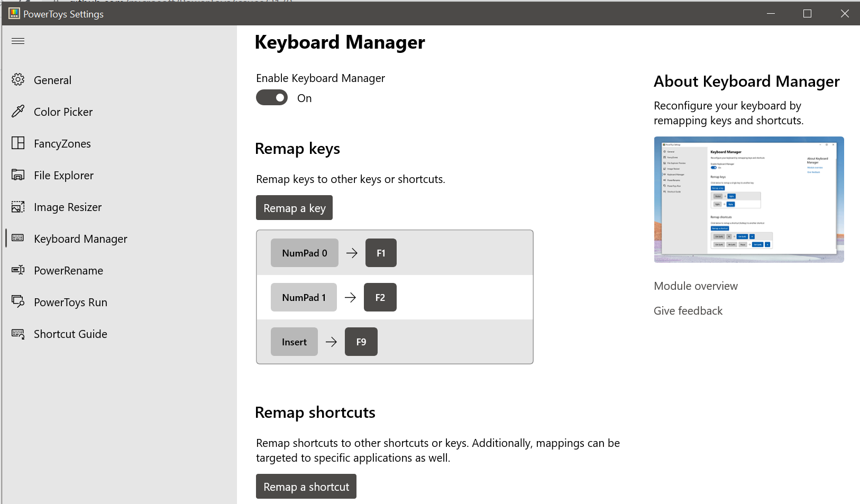The width and height of the screenshot is (860, 504).
Task: Click the NumPad 0 source key
Action: click(305, 253)
